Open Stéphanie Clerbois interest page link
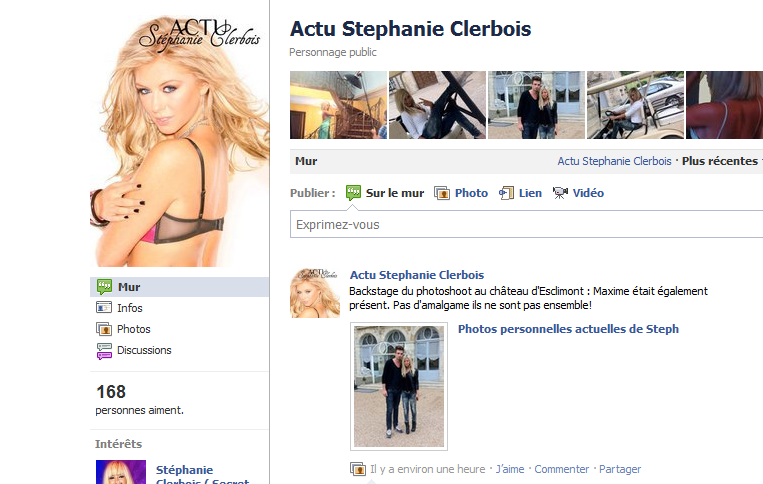Image resolution: width=763 pixels, height=484 pixels. pyautogui.click(x=202, y=476)
